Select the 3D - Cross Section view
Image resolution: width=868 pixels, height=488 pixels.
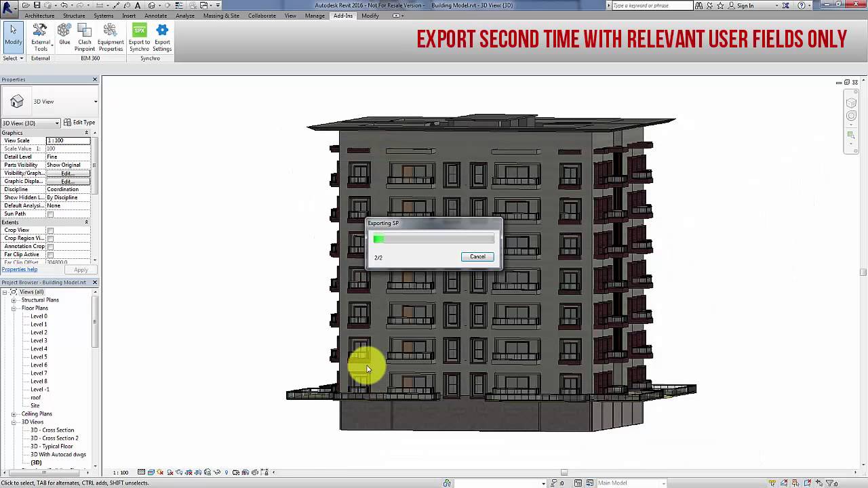click(x=52, y=430)
